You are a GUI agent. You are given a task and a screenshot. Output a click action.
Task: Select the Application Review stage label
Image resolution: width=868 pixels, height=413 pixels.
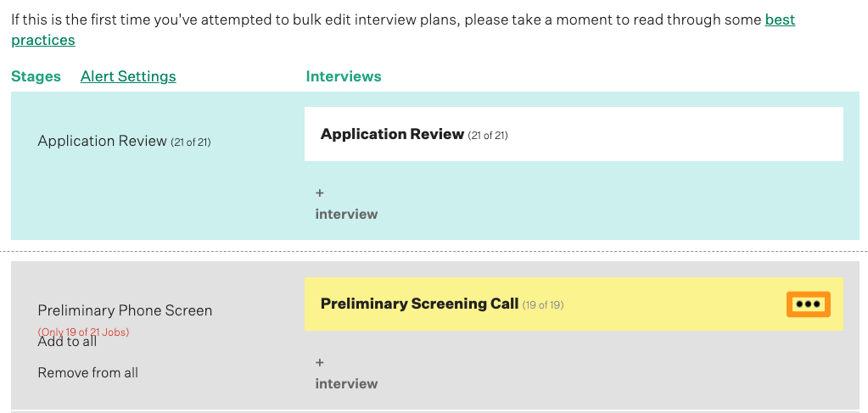pos(102,141)
